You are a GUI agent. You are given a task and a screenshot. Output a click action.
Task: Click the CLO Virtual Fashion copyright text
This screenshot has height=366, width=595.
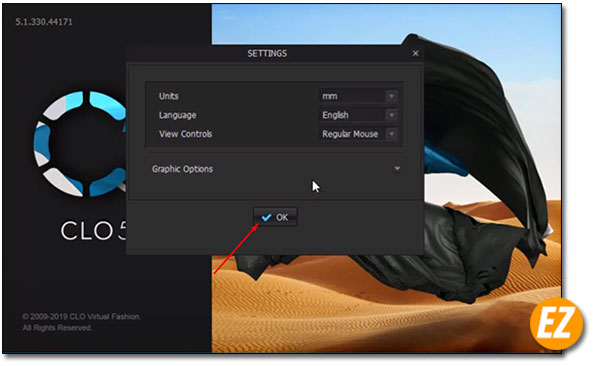pyautogui.click(x=82, y=316)
